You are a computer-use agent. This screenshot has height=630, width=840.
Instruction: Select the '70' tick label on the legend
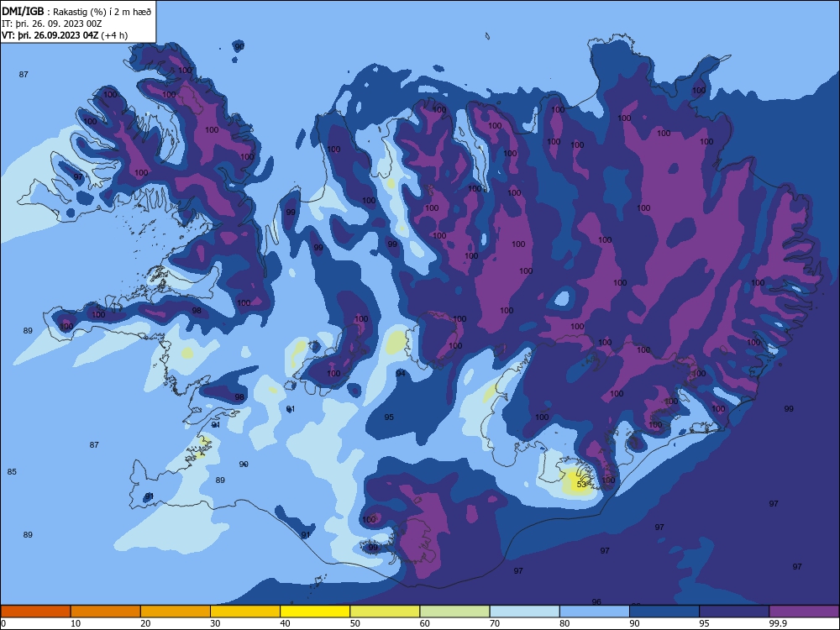pyautogui.click(x=495, y=623)
